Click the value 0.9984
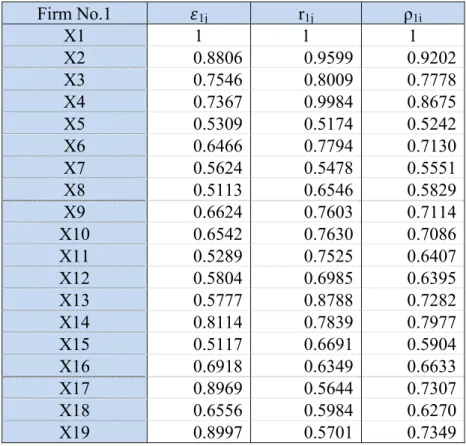This screenshot has height=446, width=466. coord(328,102)
